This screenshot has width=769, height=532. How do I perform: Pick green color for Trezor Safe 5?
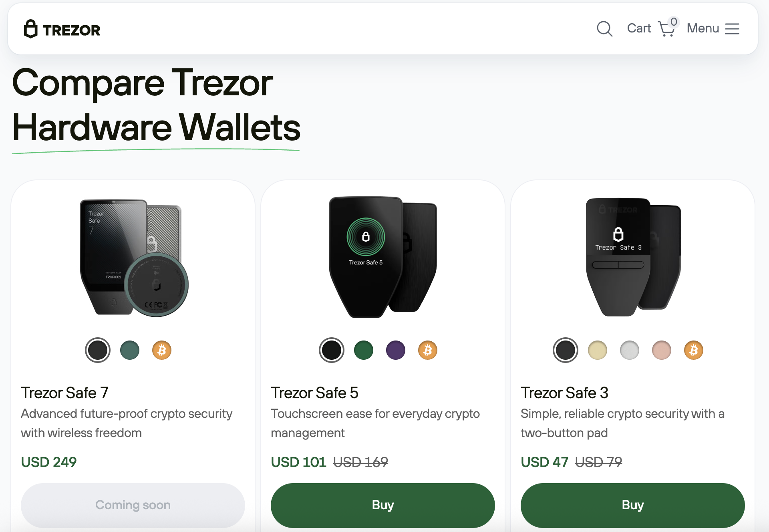coord(364,350)
